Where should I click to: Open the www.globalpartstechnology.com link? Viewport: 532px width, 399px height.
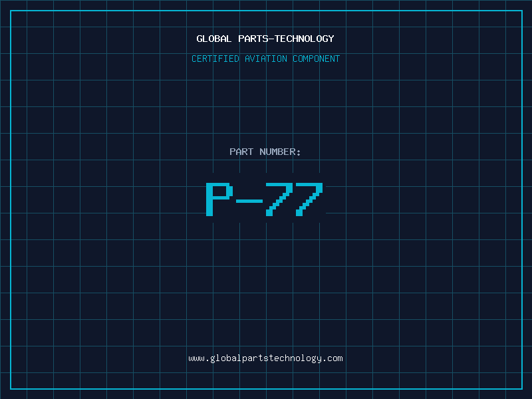point(265,358)
